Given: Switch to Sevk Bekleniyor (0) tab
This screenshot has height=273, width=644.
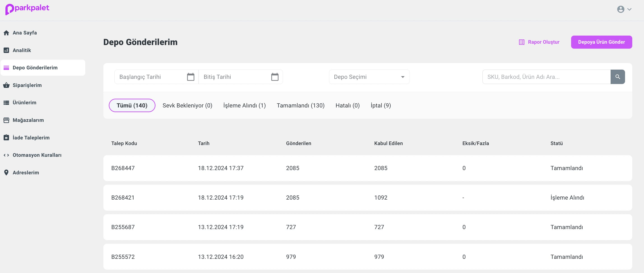Looking at the screenshot, I should coord(187,105).
